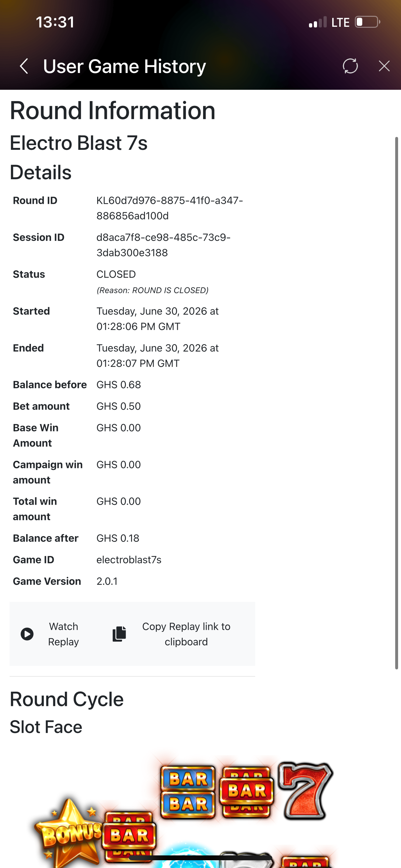
Task: Click the copy clipboard icon
Action: click(119, 634)
